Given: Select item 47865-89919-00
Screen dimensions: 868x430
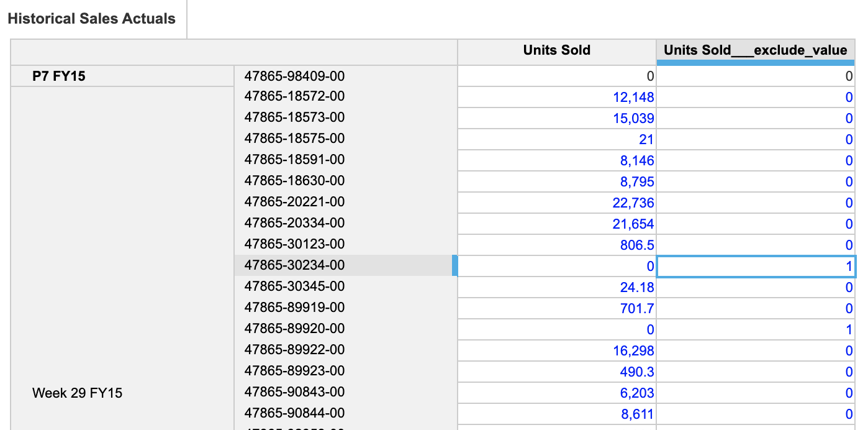Looking at the screenshot, I should [346, 308].
